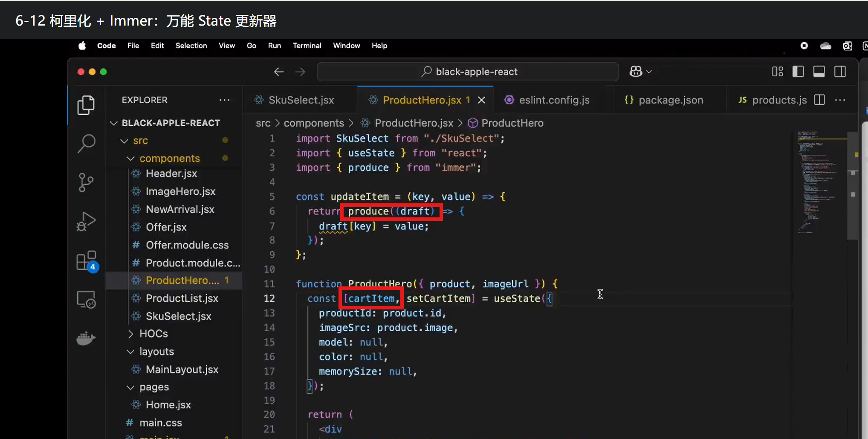Open the Search view in the activity bar
The width and height of the screenshot is (868, 439).
pos(86,144)
